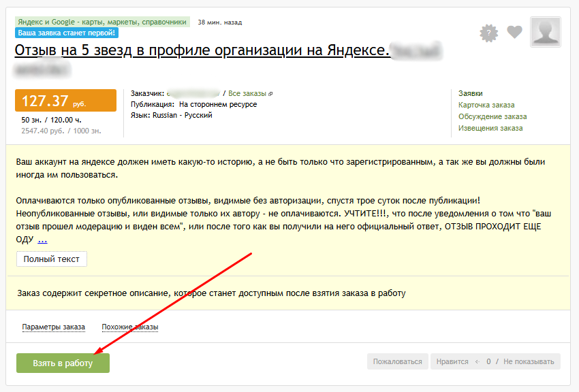579x392 pixels.
Task: Open the "Параметры заказа" tab
Action: tap(54, 327)
